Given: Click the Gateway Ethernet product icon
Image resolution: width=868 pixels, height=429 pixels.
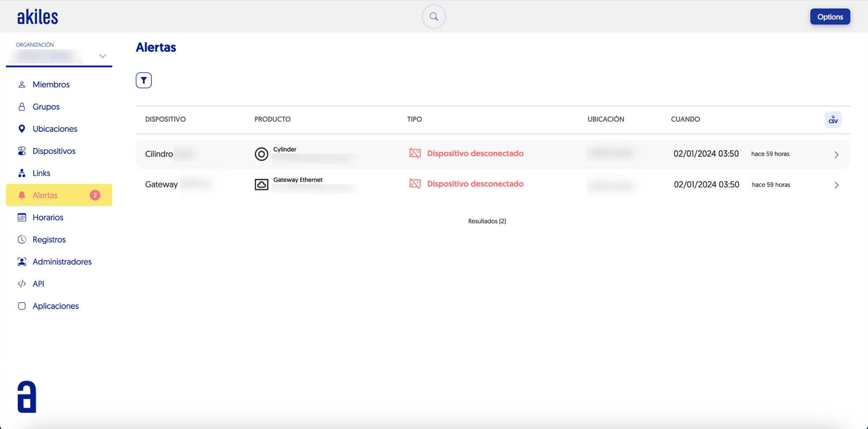Looking at the screenshot, I should coord(261,184).
